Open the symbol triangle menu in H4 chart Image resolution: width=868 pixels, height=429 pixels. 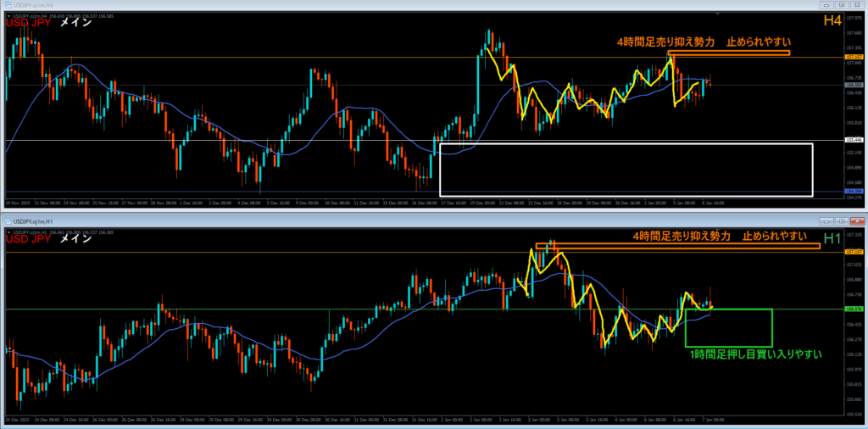coord(8,15)
